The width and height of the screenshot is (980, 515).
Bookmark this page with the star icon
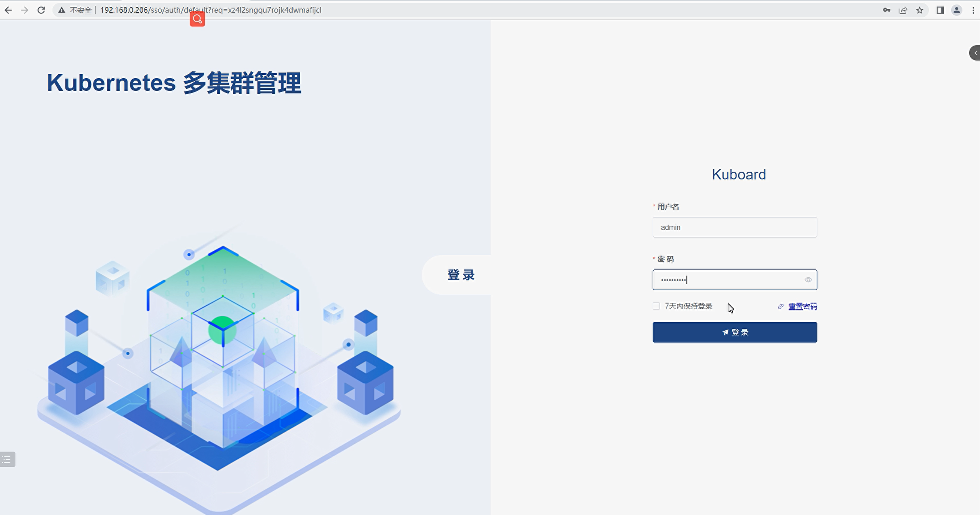tap(920, 10)
